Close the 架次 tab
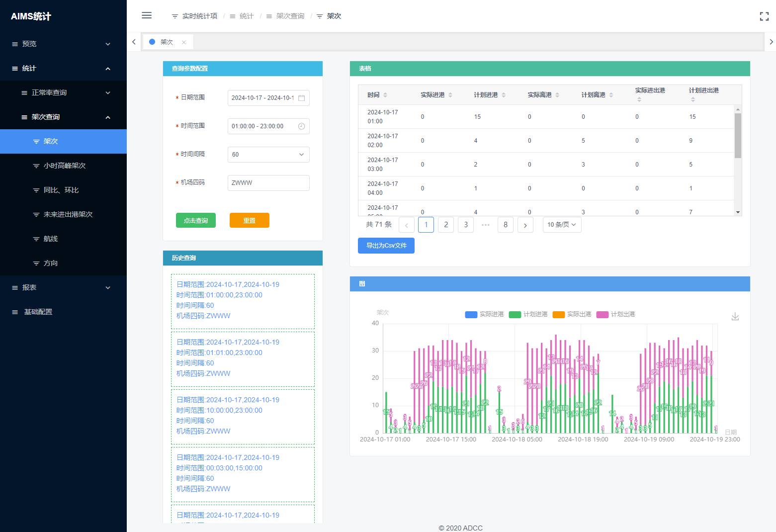776x532 pixels. [x=184, y=42]
